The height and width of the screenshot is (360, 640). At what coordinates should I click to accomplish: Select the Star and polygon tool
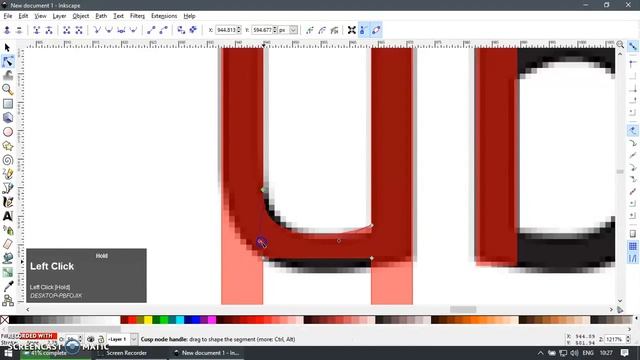(x=7, y=146)
